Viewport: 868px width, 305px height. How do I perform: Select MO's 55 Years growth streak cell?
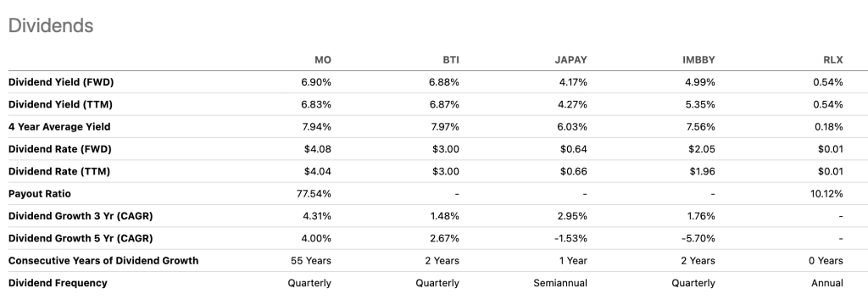[x=311, y=260]
